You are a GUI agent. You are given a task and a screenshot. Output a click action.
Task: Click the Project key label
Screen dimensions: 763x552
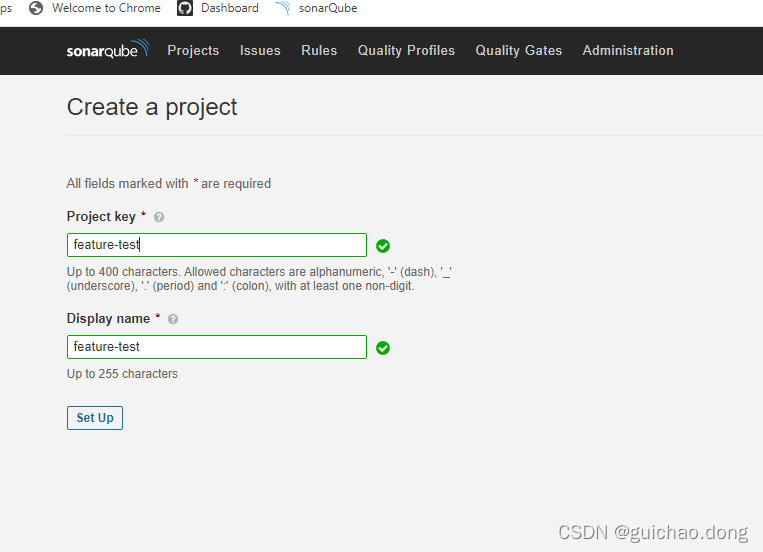click(101, 217)
